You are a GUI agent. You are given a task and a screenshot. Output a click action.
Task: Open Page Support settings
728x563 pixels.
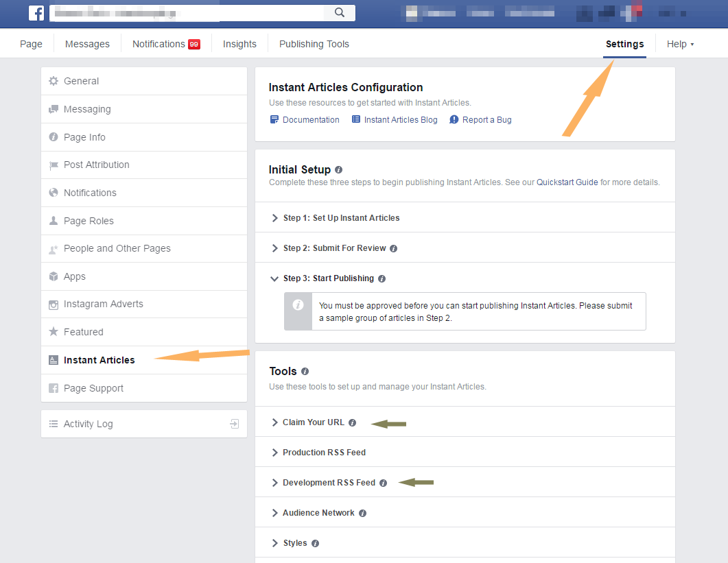pos(144,388)
